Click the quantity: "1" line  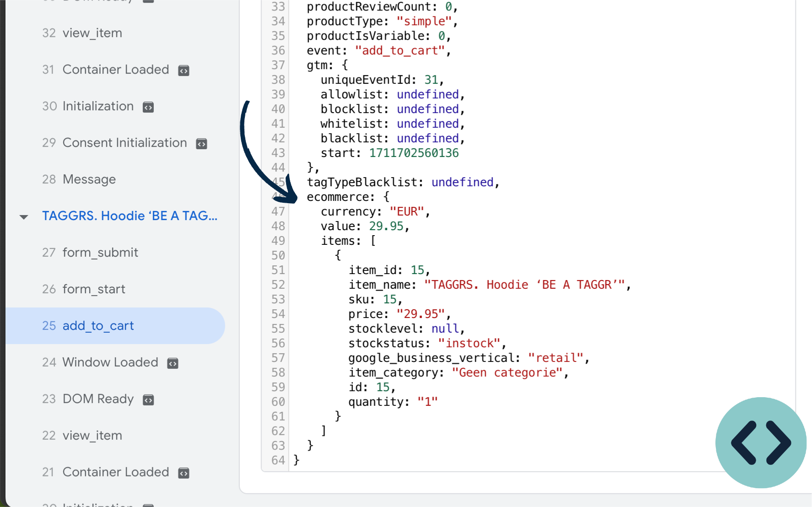point(393,402)
